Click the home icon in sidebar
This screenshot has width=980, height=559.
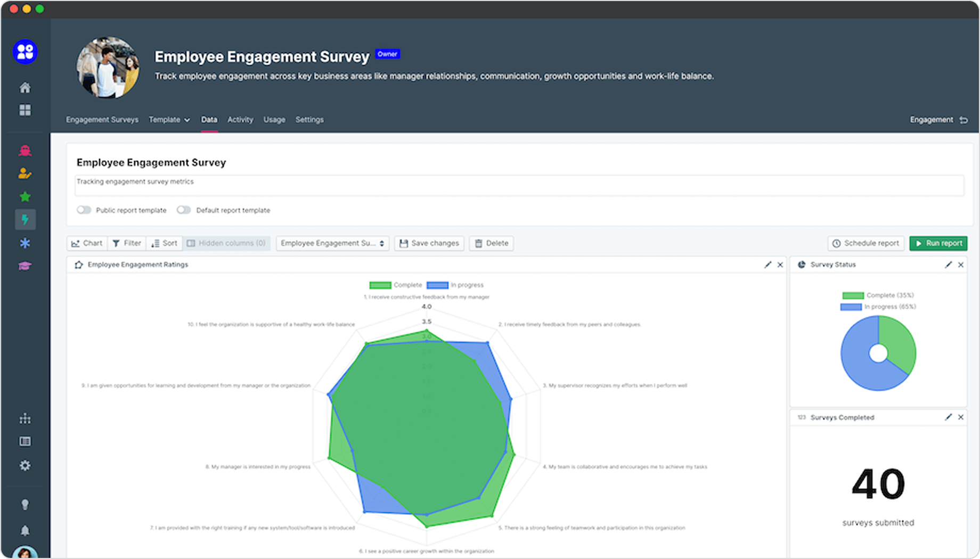point(25,87)
